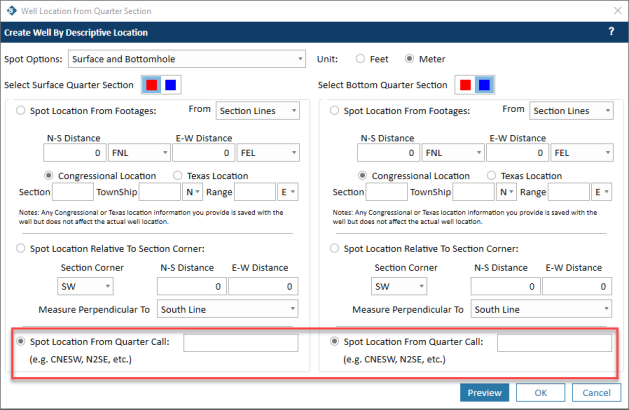
Task: Click surface Quarter Call text field
Action: coord(241,343)
